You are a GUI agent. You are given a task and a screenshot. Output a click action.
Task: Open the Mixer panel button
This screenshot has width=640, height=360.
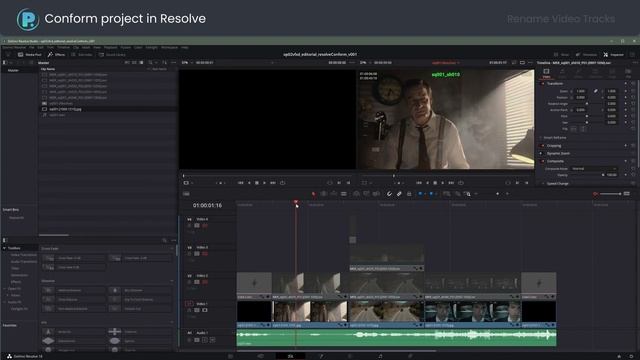click(561, 54)
